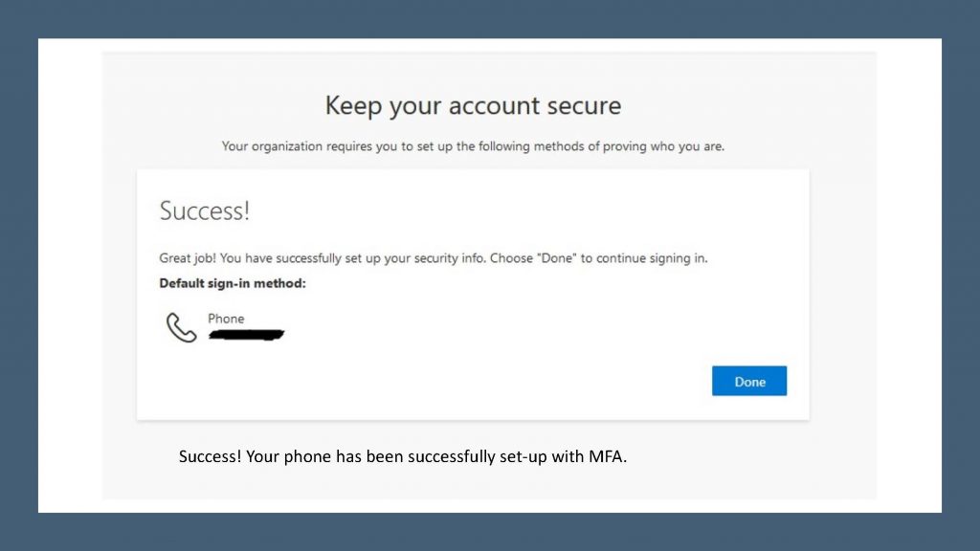The image size is (980, 551).
Task: Click the "Great job!" confirmation sentence
Action: click(x=434, y=258)
